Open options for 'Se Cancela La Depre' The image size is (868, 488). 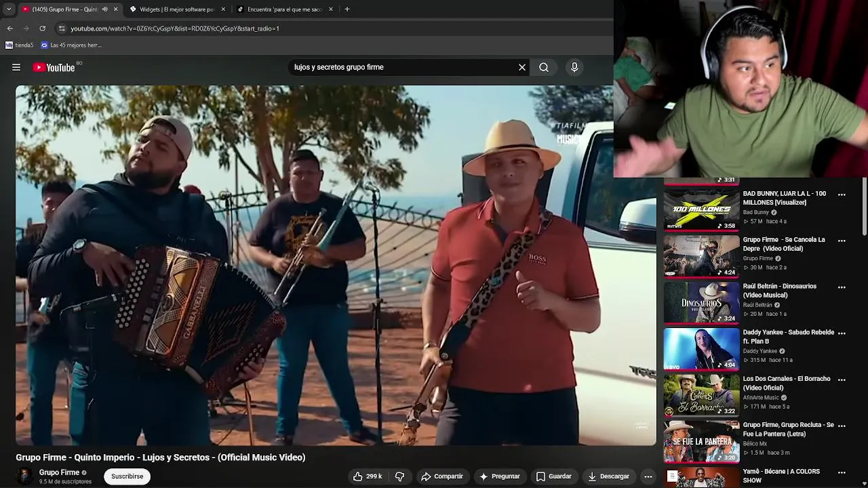pos(842,241)
